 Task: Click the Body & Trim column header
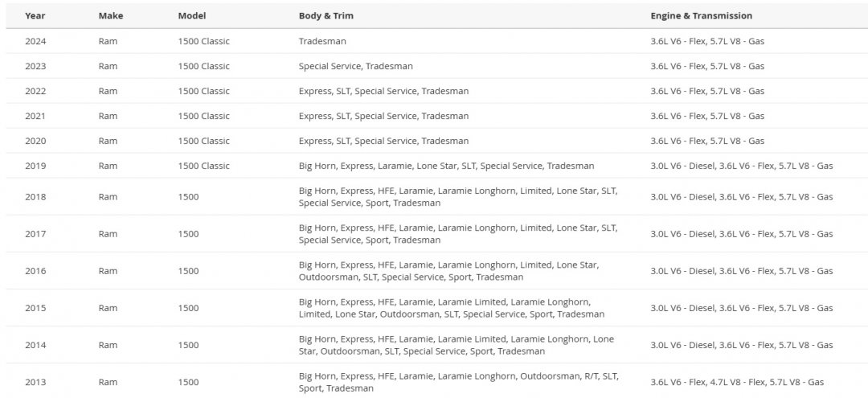tap(326, 16)
